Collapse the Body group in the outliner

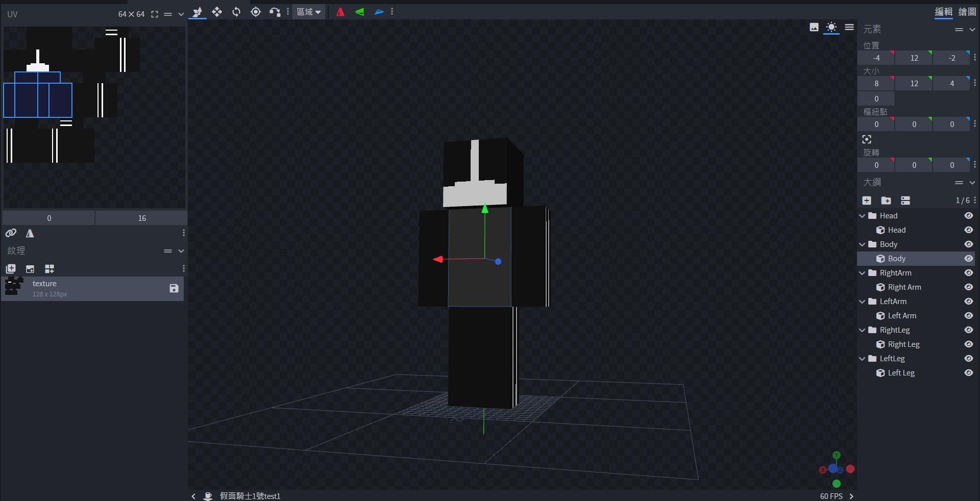pos(862,244)
